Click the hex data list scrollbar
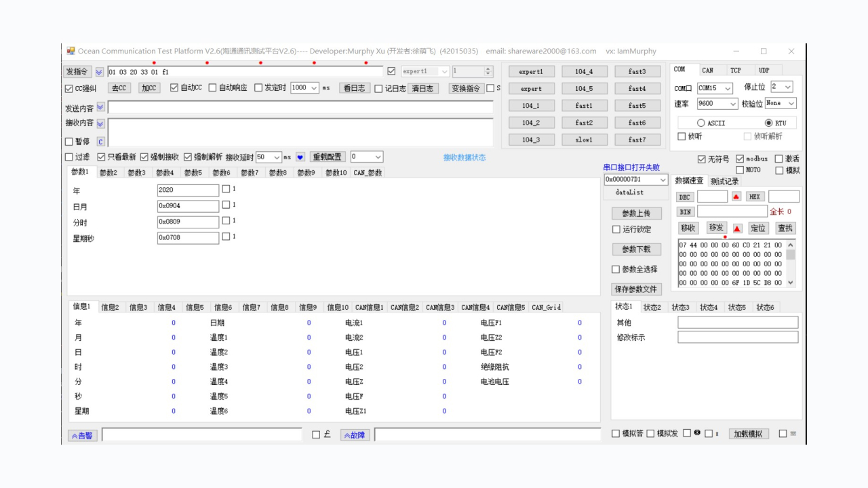 [790, 264]
